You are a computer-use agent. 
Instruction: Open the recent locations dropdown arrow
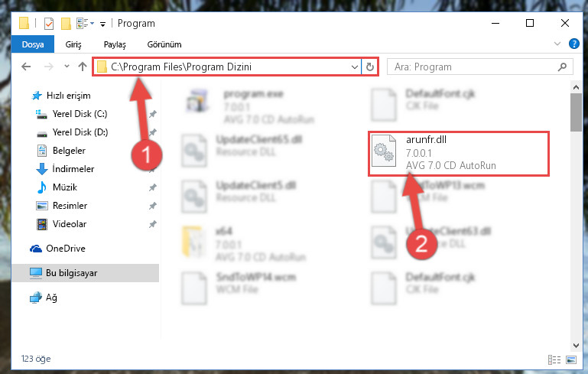pos(67,67)
